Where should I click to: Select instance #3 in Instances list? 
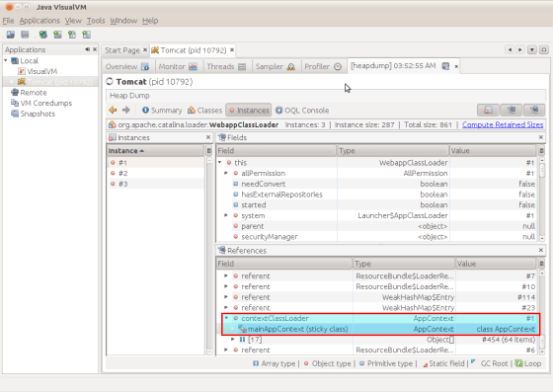pyautogui.click(x=155, y=184)
